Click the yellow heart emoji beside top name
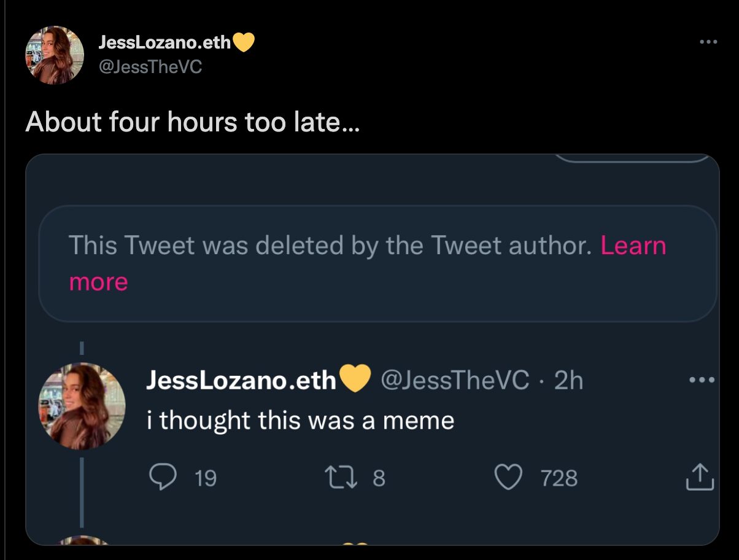739x560 pixels. (244, 42)
